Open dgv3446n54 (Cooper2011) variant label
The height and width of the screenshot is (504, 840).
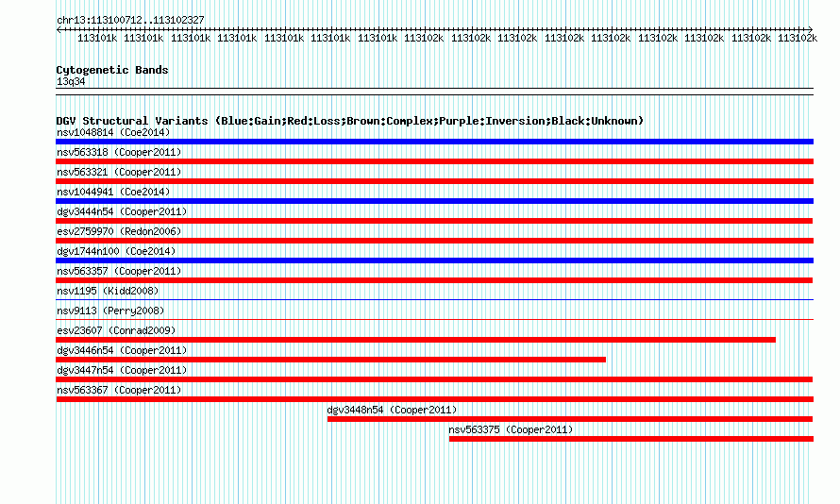[122, 350]
